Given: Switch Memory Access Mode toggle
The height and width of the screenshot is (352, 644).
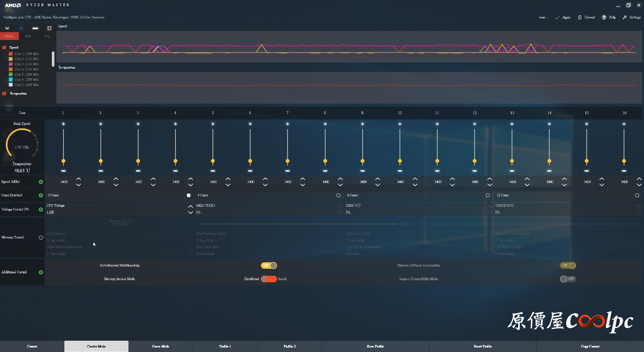Looking at the screenshot, I should point(269,279).
